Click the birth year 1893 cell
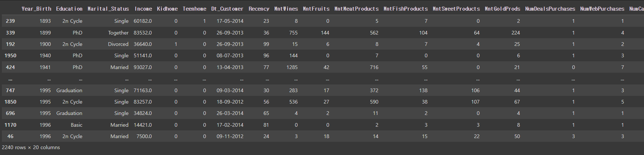Image resolution: width=644 pixels, height=155 pixels. tap(45, 21)
